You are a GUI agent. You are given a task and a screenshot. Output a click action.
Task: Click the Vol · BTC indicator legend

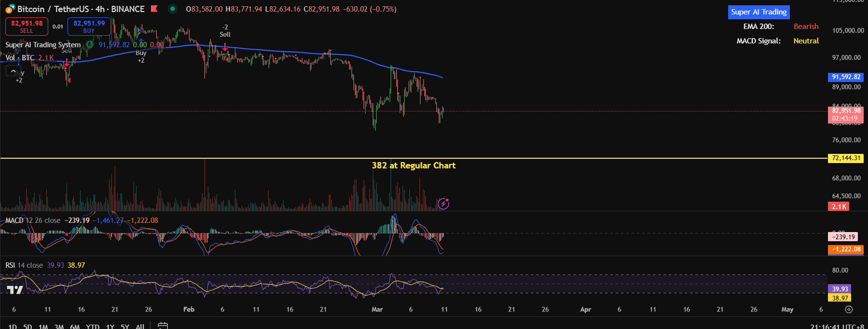[x=20, y=58]
